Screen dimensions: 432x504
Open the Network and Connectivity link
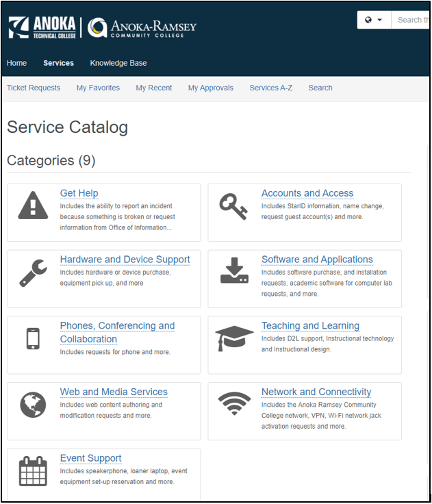(x=316, y=392)
